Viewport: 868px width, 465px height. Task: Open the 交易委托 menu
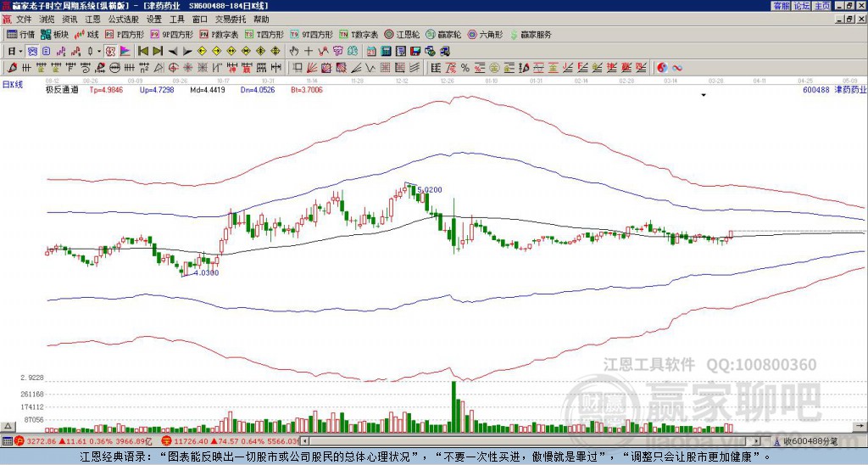click(231, 20)
